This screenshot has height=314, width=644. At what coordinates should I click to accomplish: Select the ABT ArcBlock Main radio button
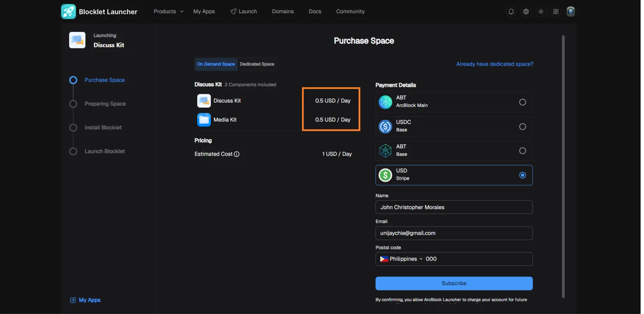coord(522,102)
